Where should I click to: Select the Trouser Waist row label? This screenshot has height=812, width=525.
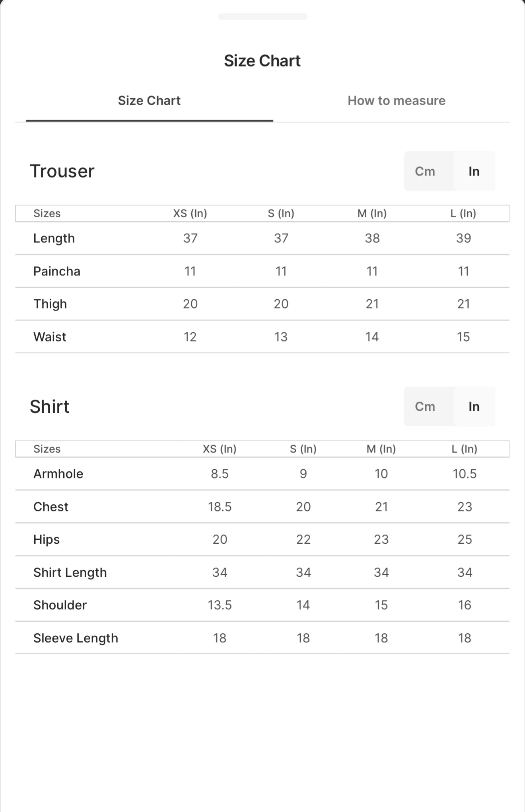50,337
